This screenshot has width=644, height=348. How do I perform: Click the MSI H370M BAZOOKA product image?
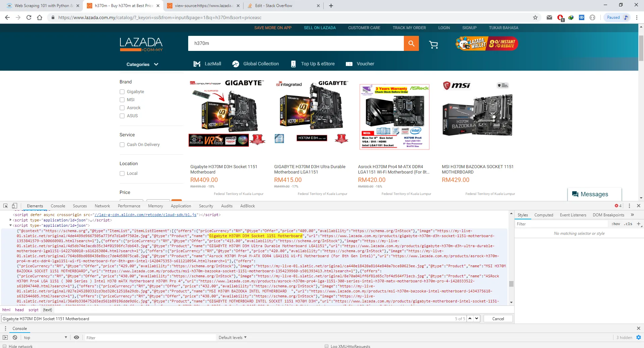[x=478, y=115]
